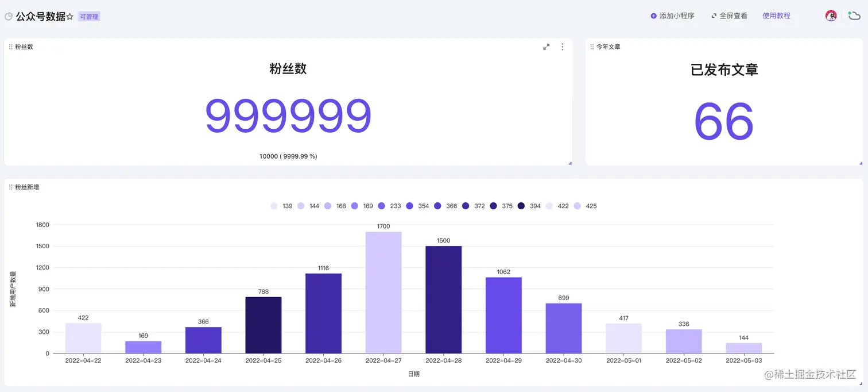
Task: Click the 10000 ( 9999.99 %) text
Action: point(288,156)
